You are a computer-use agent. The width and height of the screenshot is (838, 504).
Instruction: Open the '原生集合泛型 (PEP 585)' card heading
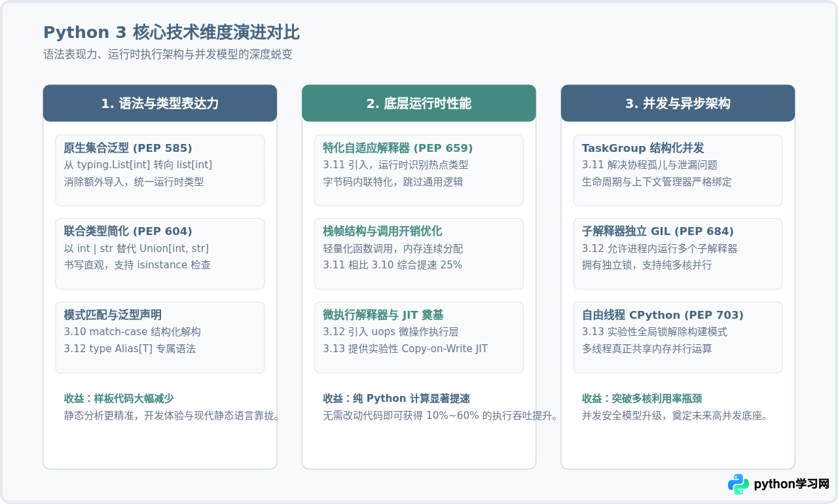coord(128,148)
